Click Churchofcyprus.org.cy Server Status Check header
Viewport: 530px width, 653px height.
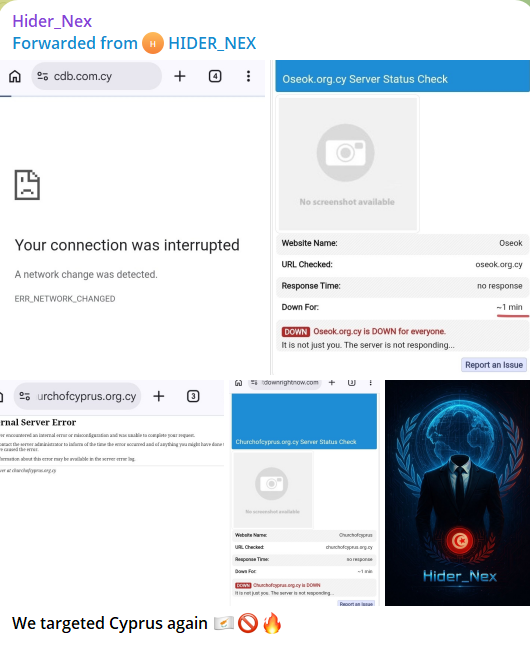click(304, 421)
